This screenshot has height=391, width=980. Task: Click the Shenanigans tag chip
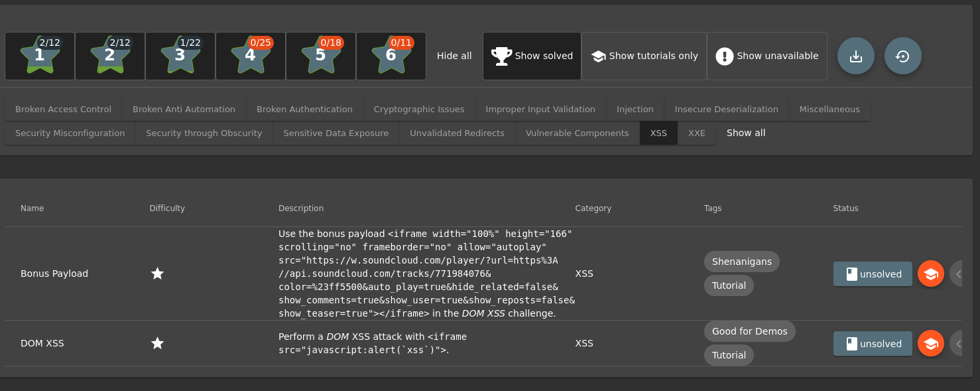click(742, 262)
